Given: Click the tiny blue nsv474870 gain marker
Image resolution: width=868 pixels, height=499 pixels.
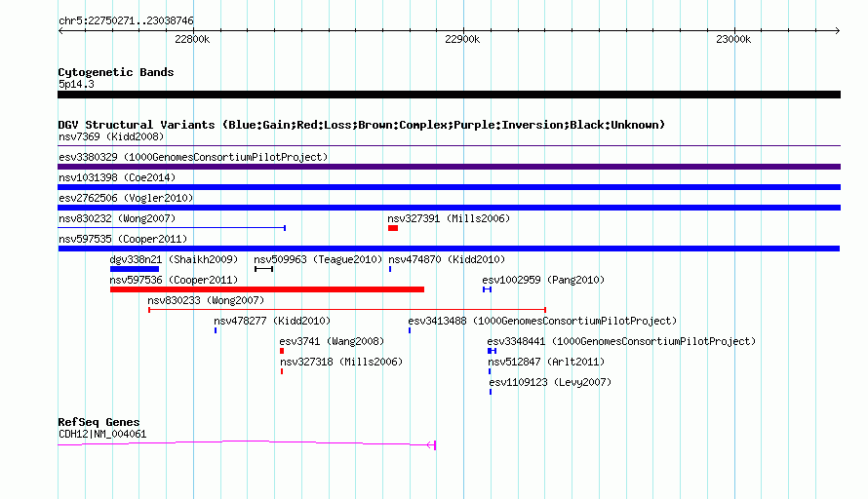Looking at the screenshot, I should (x=390, y=269).
